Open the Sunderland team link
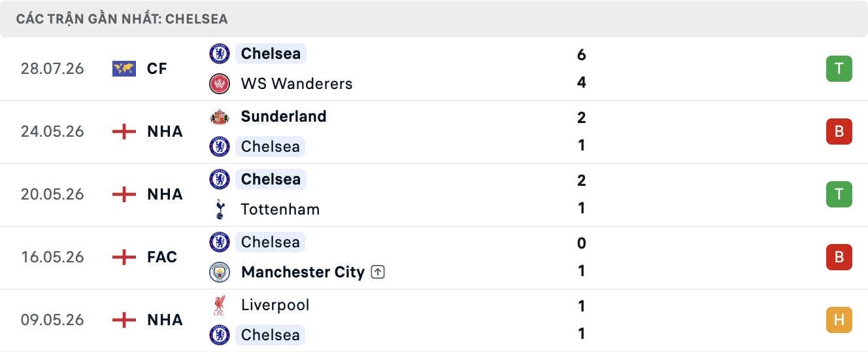This screenshot has width=868, height=352. pos(284,116)
